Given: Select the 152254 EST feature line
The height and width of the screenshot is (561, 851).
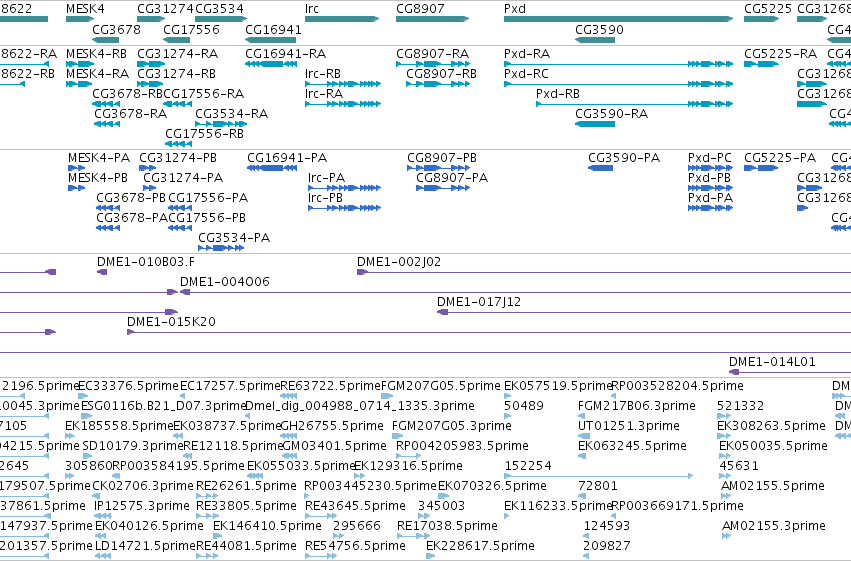Looking at the screenshot, I should 599,476.
